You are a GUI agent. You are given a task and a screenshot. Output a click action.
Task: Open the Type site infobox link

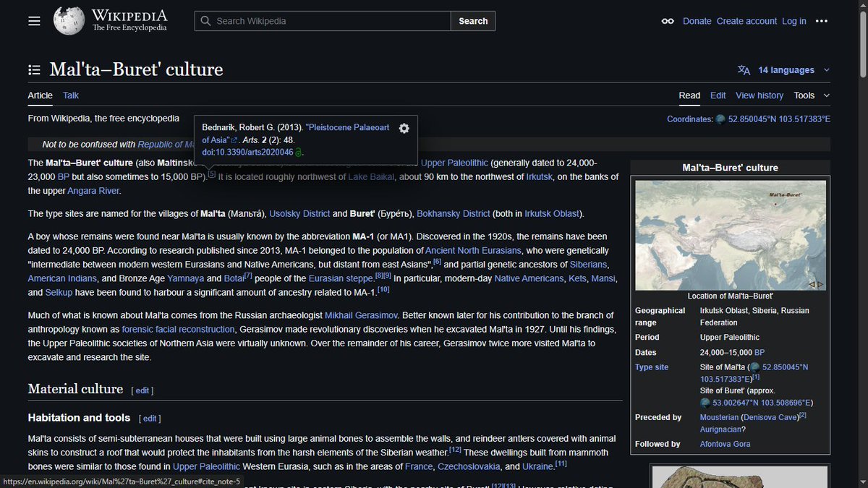[652, 367]
